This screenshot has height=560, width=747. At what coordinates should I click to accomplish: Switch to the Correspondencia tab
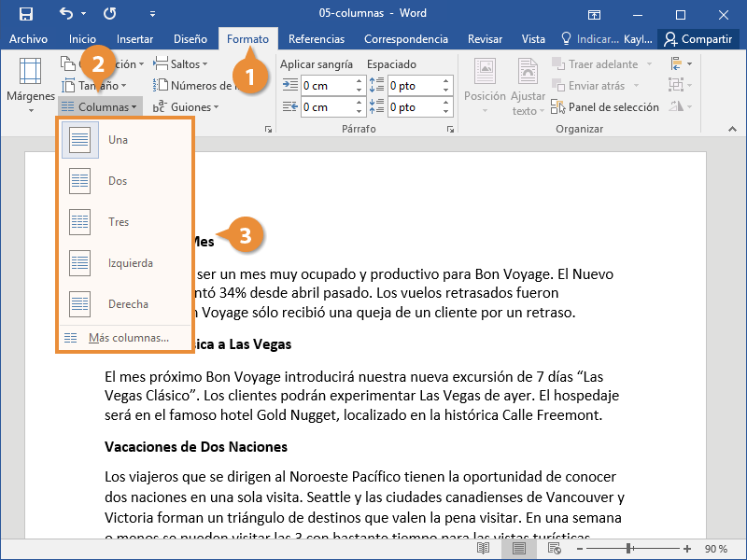point(406,39)
